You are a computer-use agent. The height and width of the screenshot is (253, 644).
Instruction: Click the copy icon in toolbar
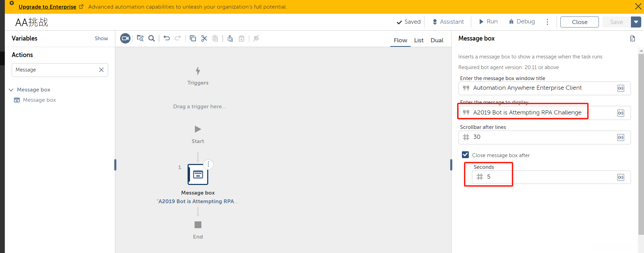[x=193, y=38]
